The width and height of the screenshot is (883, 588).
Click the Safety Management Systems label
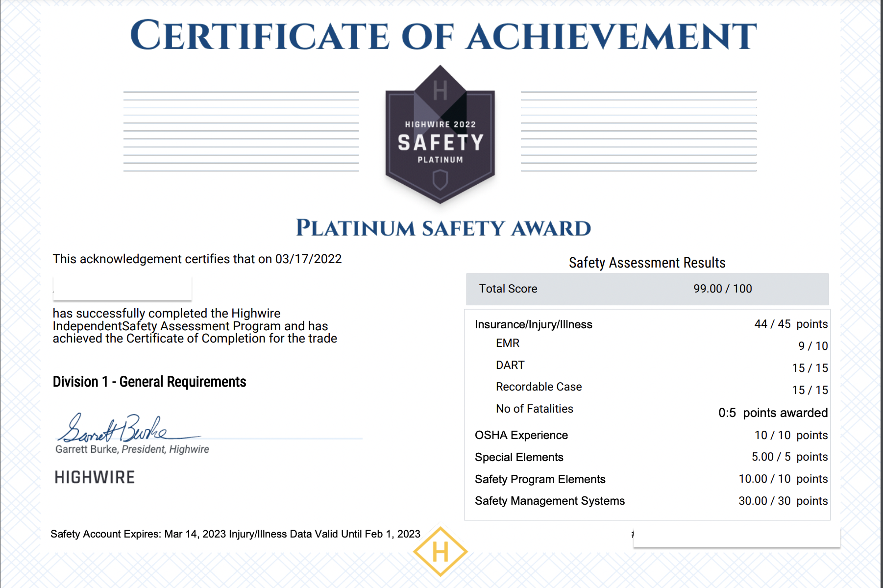point(550,501)
